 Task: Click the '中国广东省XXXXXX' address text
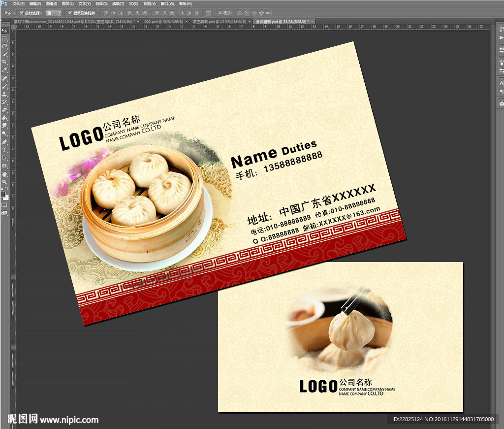pos(327,199)
